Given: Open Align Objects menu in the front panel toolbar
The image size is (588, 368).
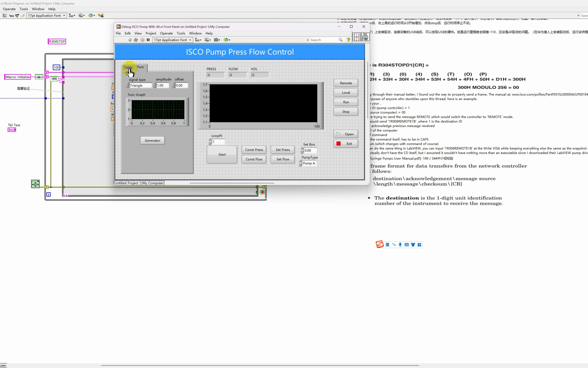Looking at the screenshot, I should point(198,40).
